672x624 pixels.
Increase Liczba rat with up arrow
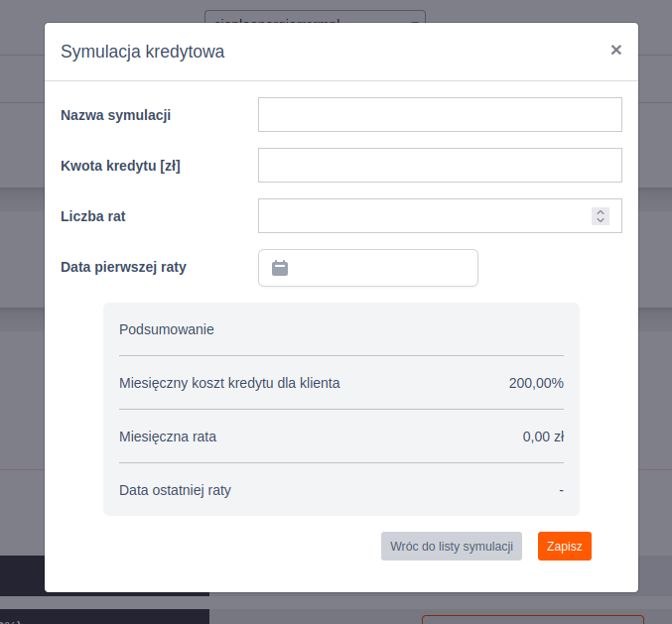tap(600, 211)
